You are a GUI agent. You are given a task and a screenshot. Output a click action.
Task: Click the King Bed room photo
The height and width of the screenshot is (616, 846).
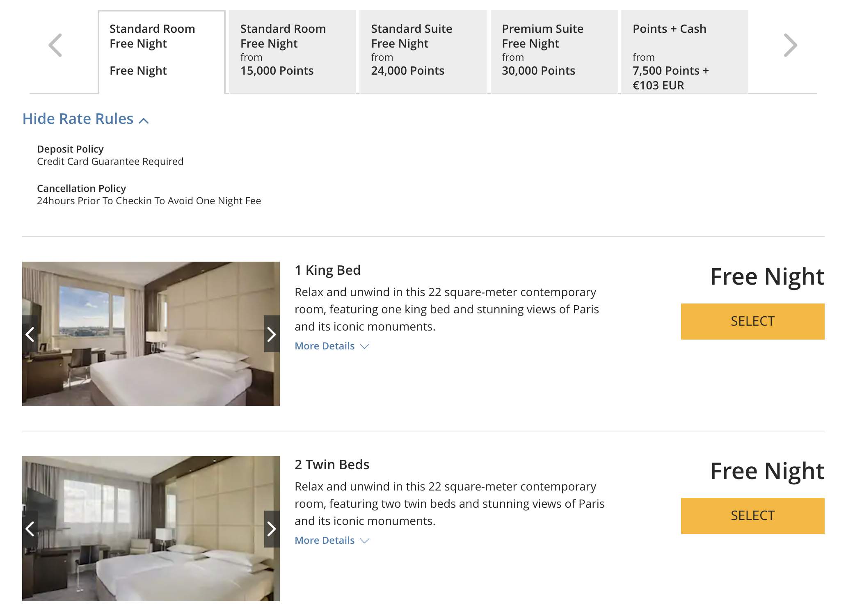151,334
